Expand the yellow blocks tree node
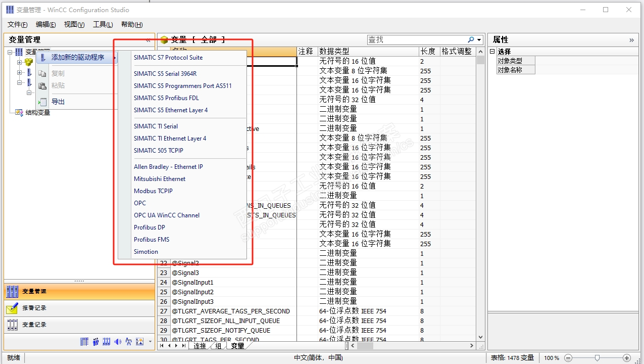Image resolution: width=644 pixels, height=364 pixels. pyautogui.click(x=20, y=62)
